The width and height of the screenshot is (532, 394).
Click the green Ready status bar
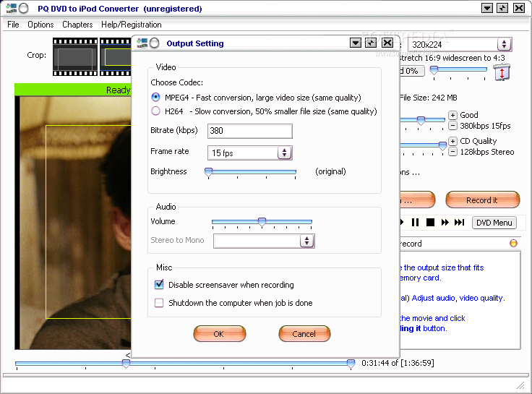click(x=72, y=90)
